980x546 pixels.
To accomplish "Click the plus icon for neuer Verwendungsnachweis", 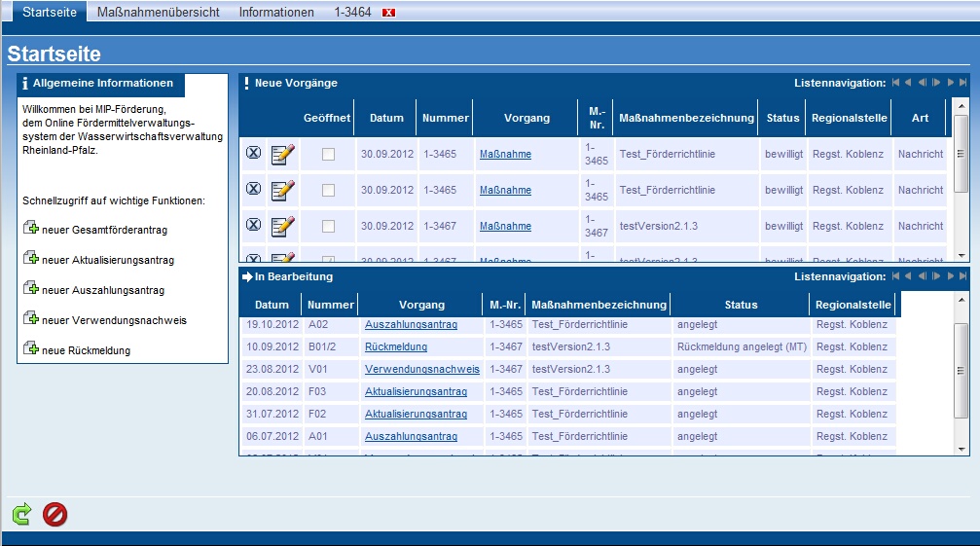I will point(30,317).
